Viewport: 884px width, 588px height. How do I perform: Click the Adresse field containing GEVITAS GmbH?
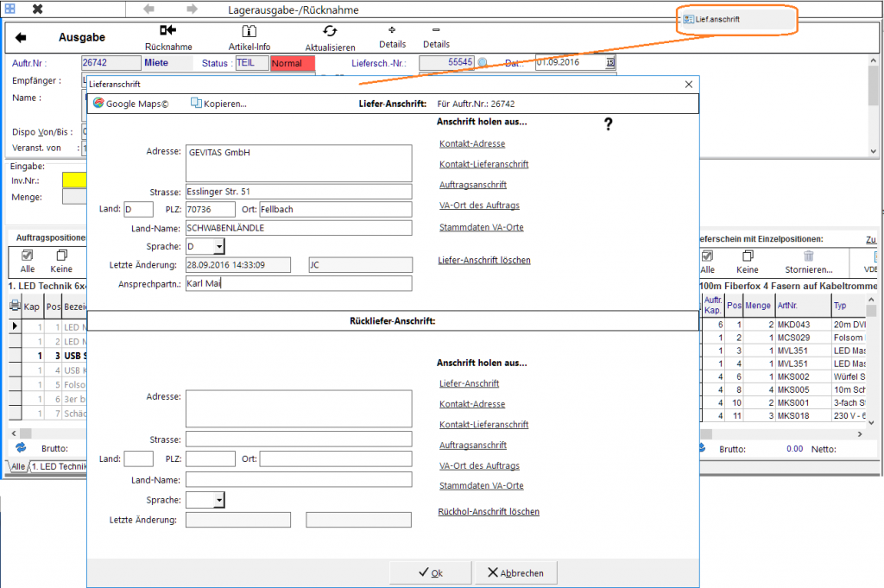click(299, 163)
